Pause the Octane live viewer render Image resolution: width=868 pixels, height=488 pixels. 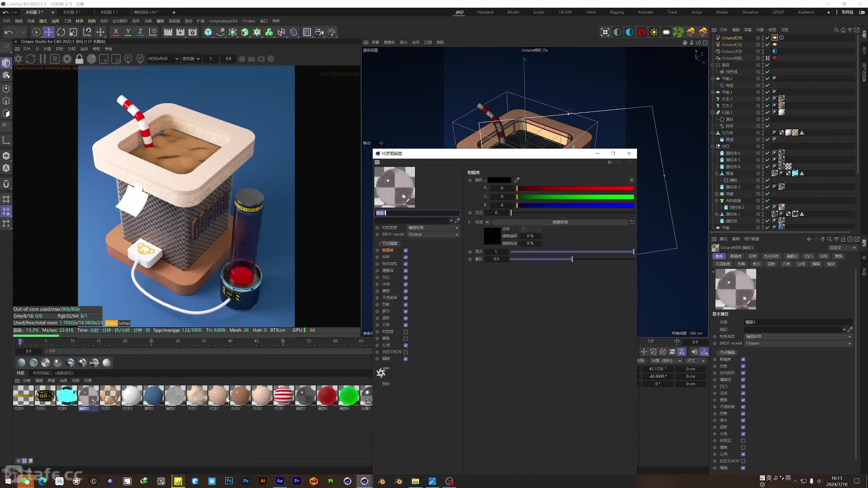pyautogui.click(x=42, y=59)
